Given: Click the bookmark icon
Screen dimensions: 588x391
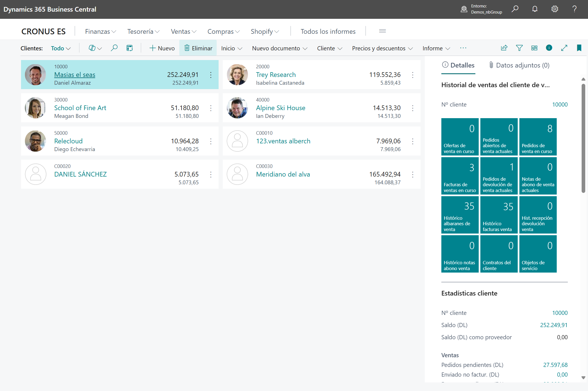Looking at the screenshot, I should [x=579, y=48].
